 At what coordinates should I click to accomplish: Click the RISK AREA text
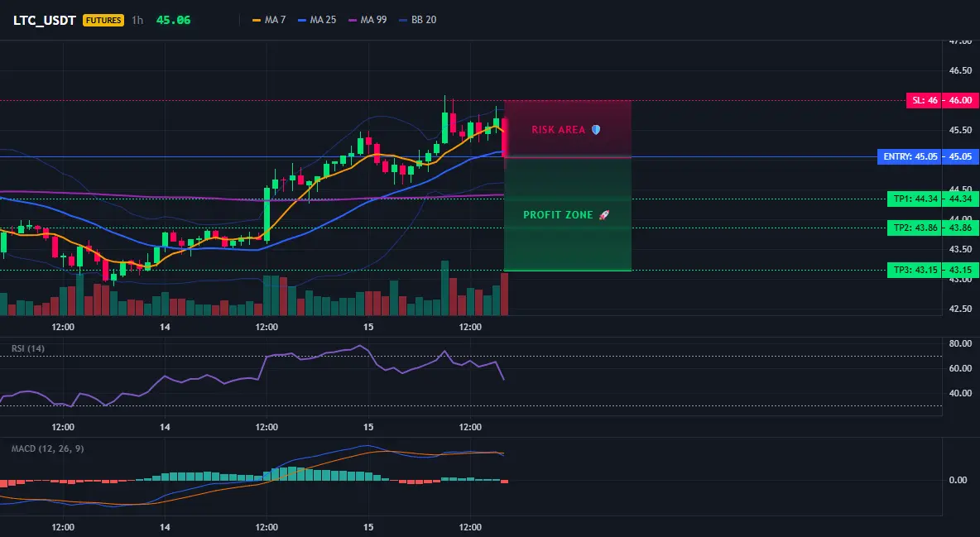point(558,130)
